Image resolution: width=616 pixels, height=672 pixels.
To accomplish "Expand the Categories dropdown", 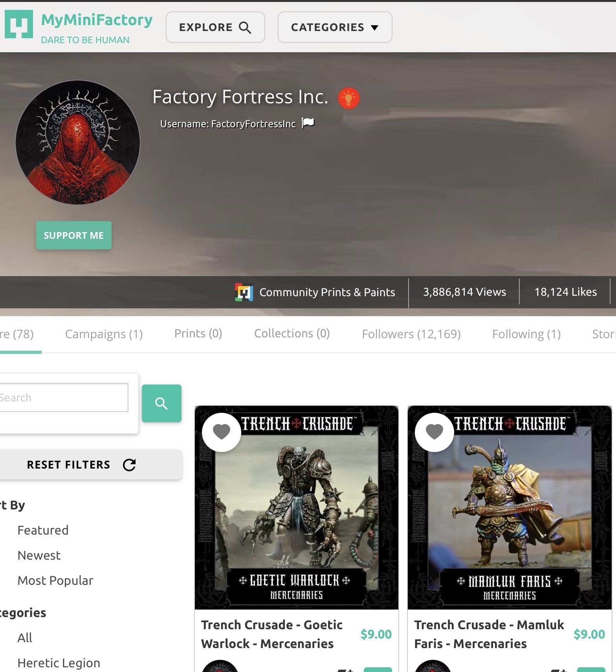I will [335, 27].
